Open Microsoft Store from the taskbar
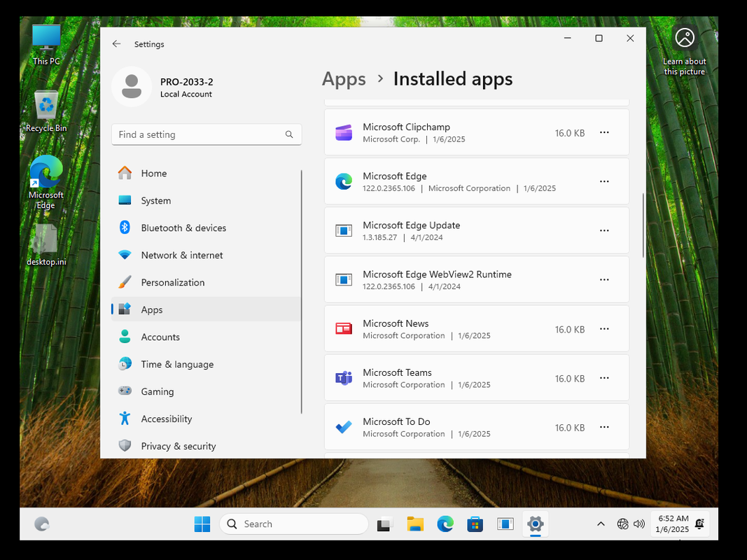The image size is (747, 560). (x=475, y=524)
